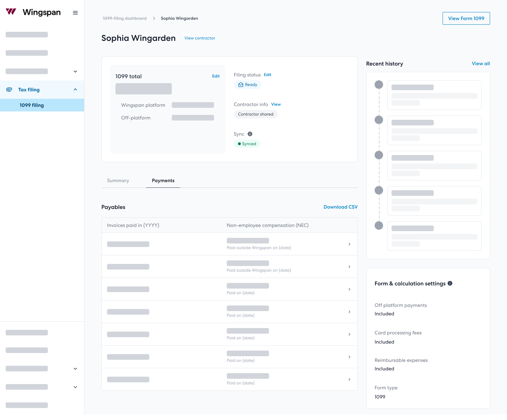Click the Off-platform label

click(136, 118)
